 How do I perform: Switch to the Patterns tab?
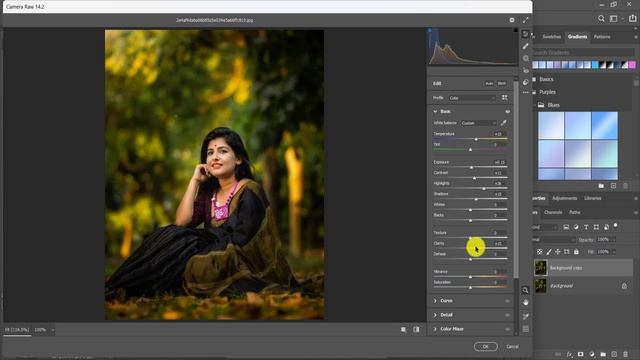602,37
